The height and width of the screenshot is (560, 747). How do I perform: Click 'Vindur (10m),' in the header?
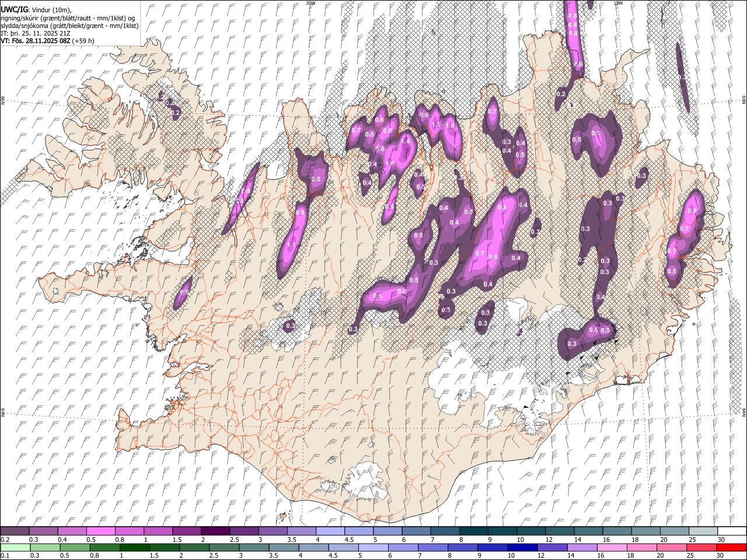[51, 10]
